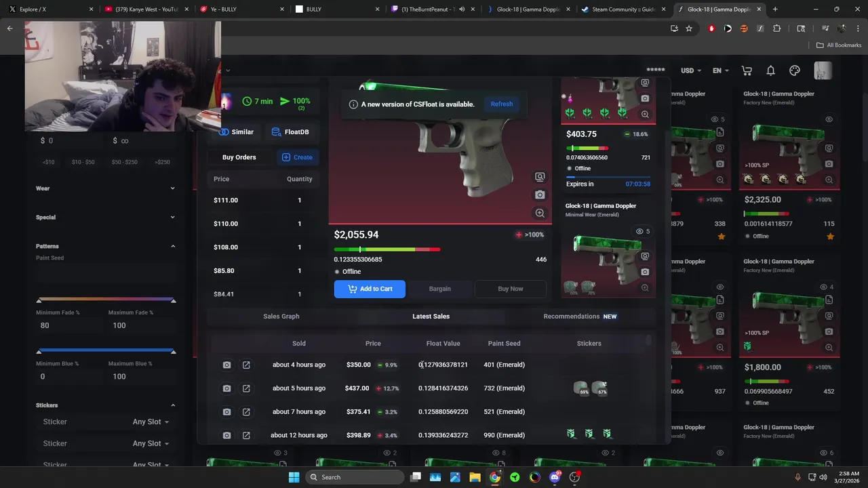
Task: Expand the EN language dropdown
Action: pyautogui.click(x=721, y=70)
